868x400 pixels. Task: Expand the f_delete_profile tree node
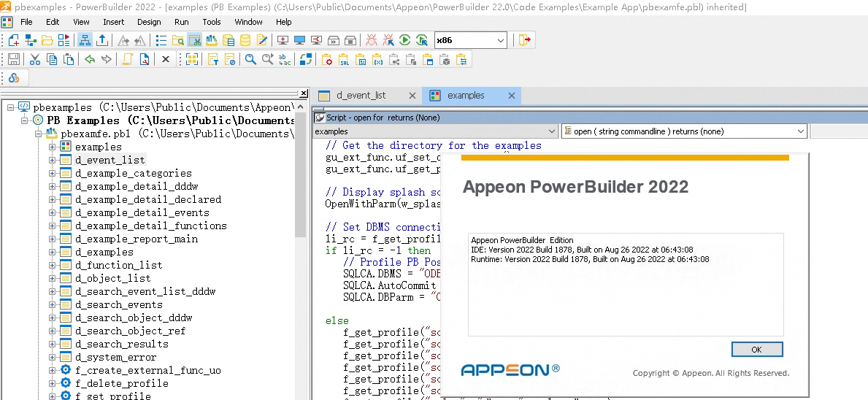(x=52, y=383)
